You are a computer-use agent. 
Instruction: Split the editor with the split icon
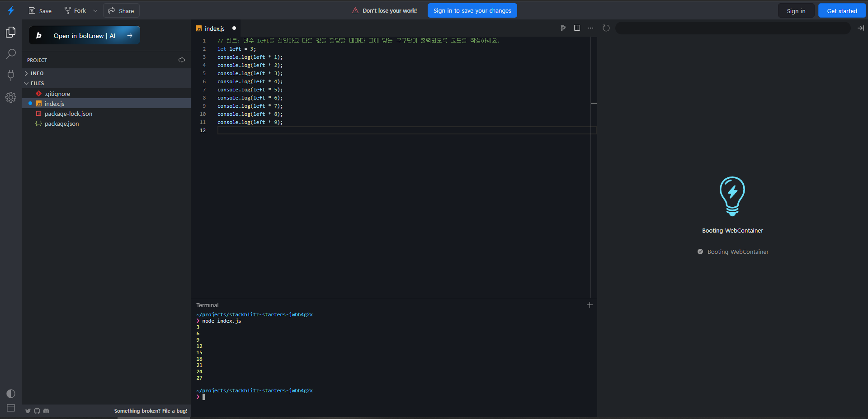click(577, 28)
